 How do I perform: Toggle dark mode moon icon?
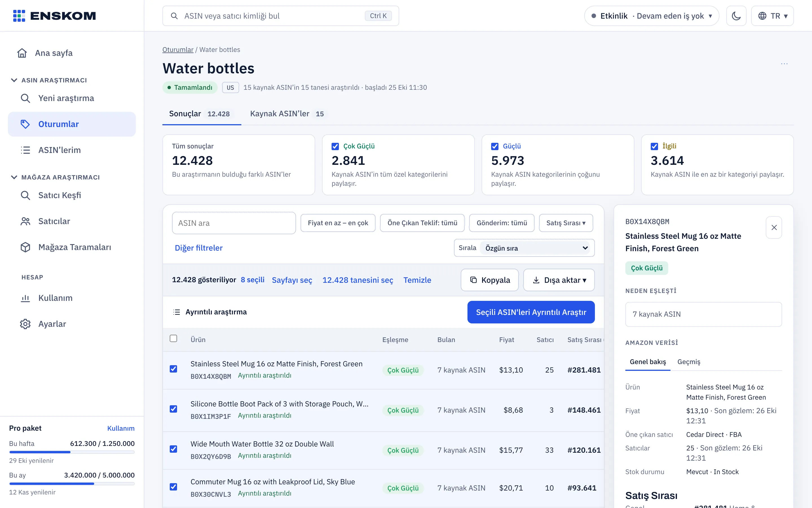coord(736,16)
